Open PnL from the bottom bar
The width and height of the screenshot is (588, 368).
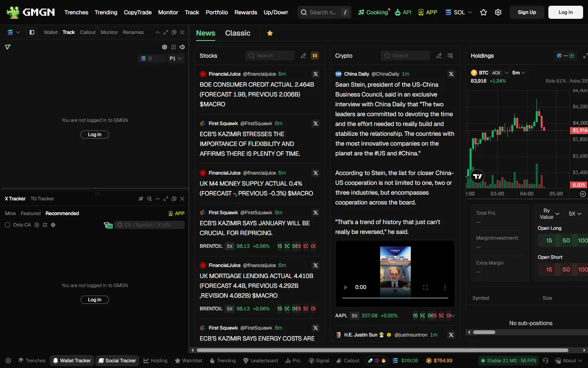tap(293, 361)
